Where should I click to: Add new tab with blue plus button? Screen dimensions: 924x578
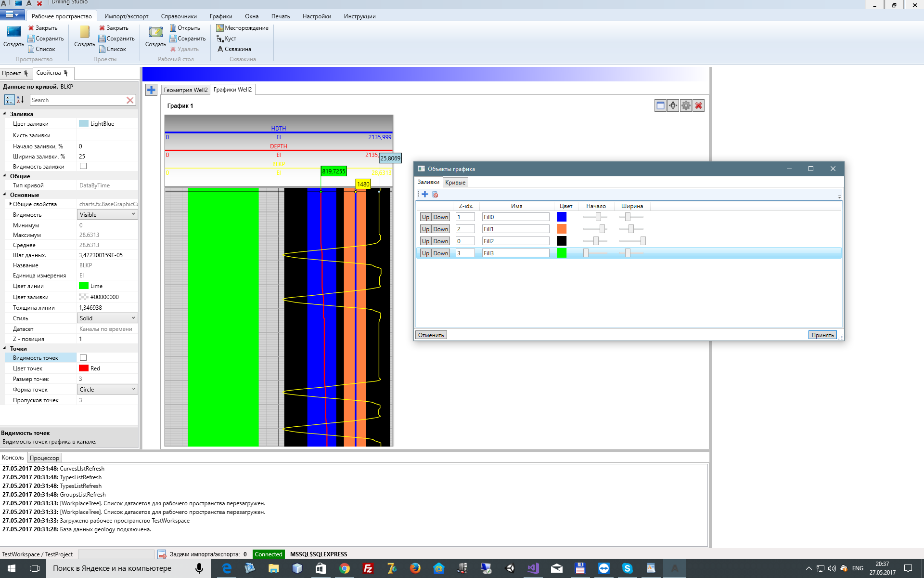click(151, 90)
